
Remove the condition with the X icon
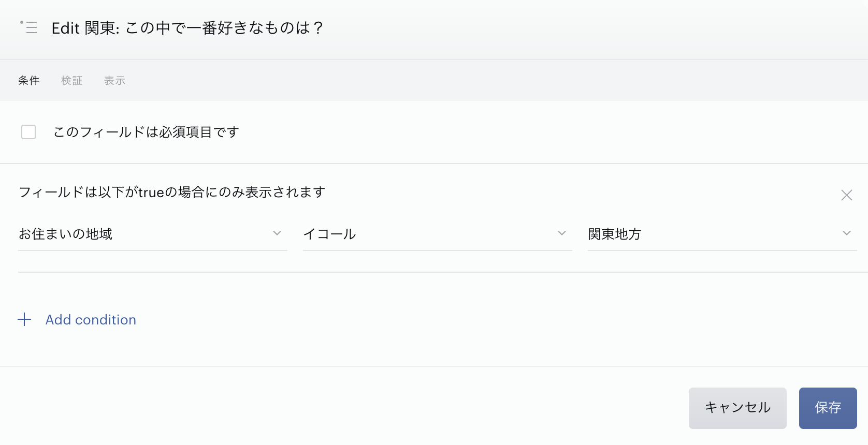point(847,195)
